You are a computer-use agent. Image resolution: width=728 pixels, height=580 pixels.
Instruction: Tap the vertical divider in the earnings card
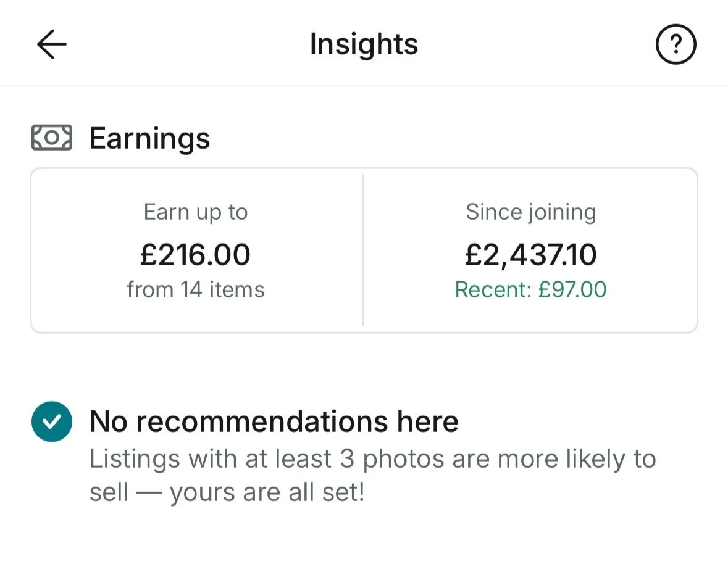coord(363,250)
